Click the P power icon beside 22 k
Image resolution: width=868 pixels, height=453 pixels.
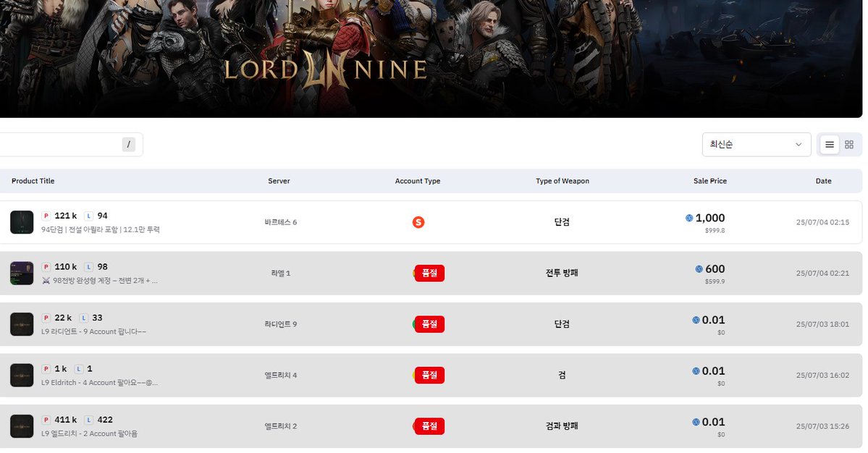coord(46,318)
